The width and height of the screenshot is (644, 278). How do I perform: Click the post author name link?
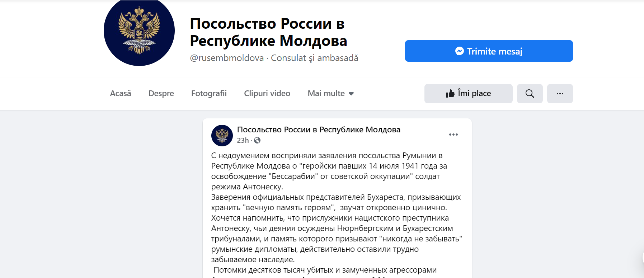point(318,129)
